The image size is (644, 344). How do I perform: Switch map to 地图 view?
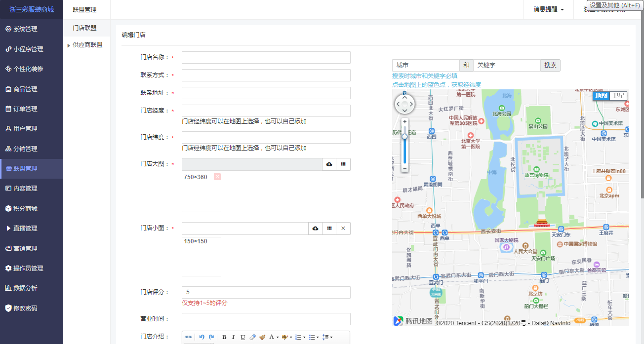[601, 96]
